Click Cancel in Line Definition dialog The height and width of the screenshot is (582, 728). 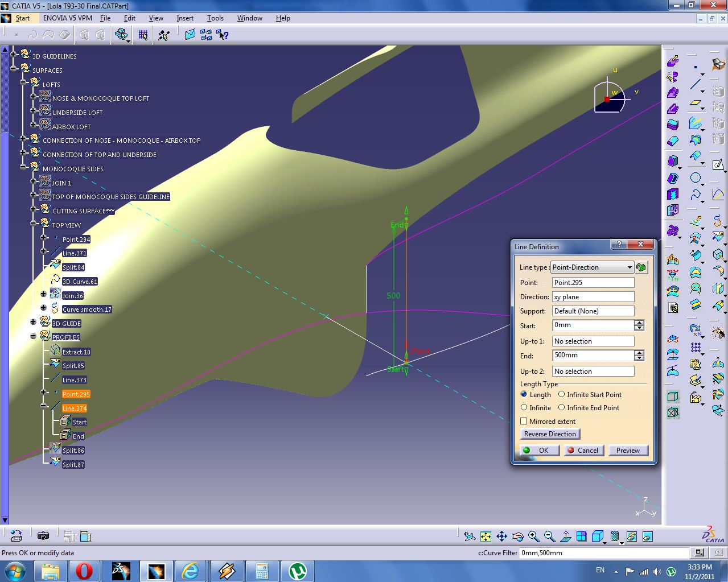583,450
